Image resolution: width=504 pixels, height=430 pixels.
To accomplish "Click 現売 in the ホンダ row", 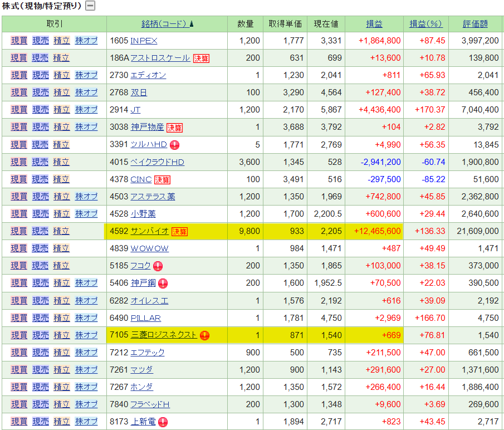I will (x=40, y=387).
